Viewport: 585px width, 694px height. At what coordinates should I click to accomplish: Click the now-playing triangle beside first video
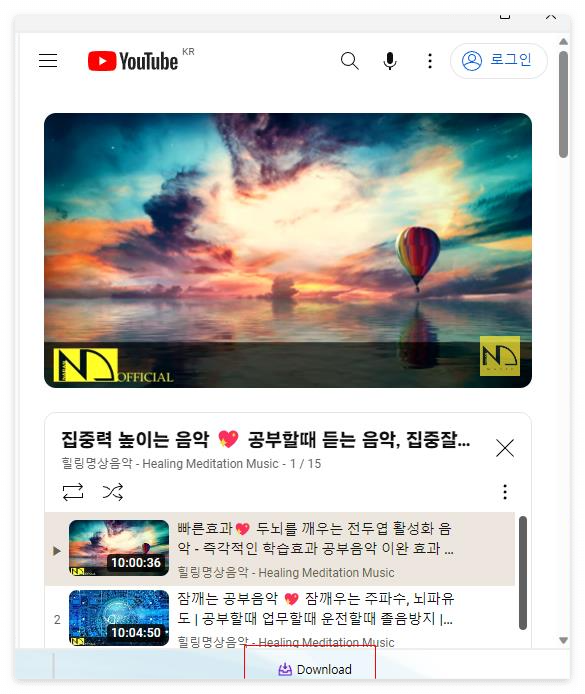tap(56, 551)
